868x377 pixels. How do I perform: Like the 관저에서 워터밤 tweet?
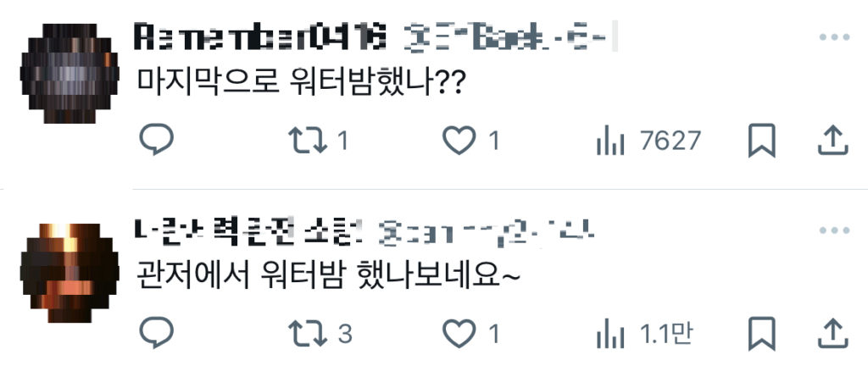(471, 333)
